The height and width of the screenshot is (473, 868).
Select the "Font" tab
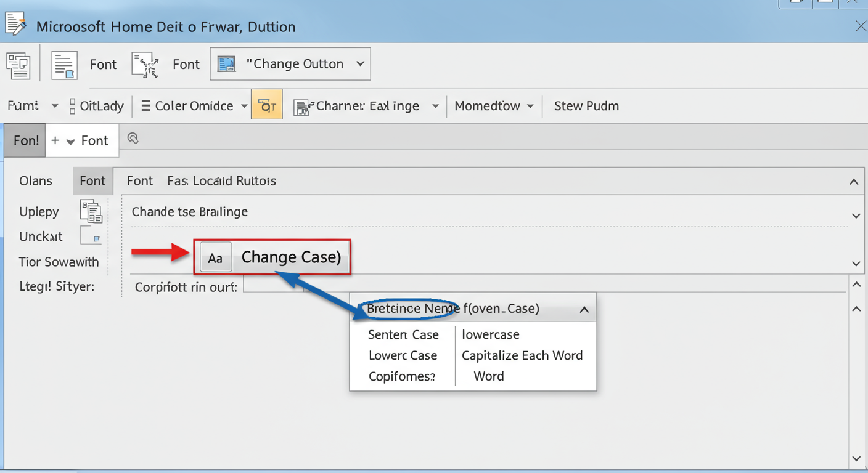point(92,180)
